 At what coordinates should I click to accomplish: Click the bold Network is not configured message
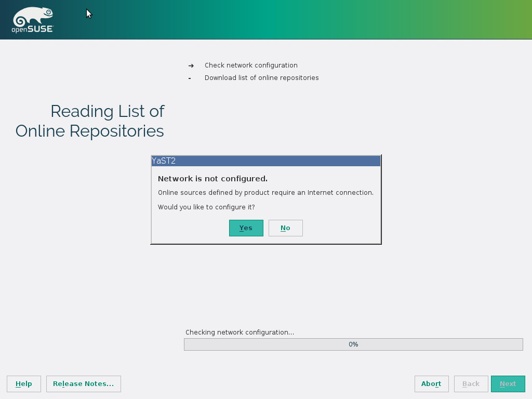click(x=212, y=179)
